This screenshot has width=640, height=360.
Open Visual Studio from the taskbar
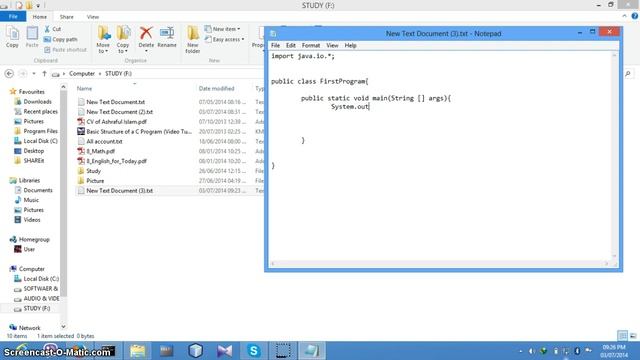[x=224, y=351]
